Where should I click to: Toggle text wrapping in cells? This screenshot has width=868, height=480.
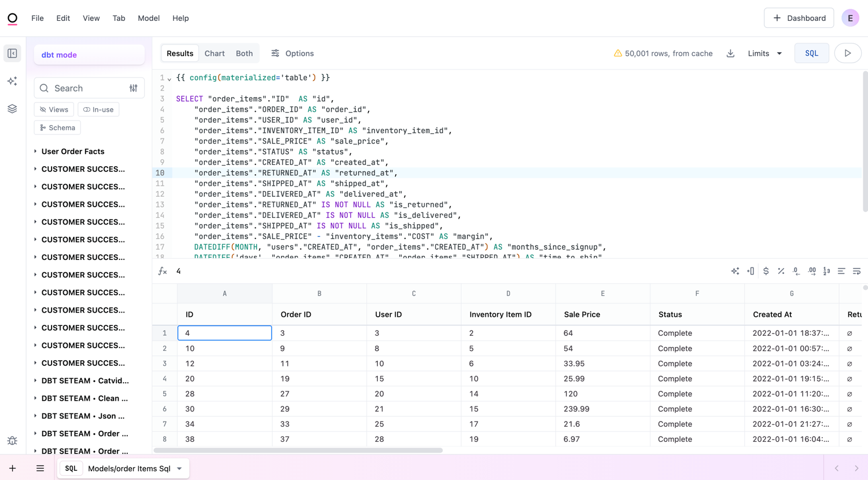(856, 271)
